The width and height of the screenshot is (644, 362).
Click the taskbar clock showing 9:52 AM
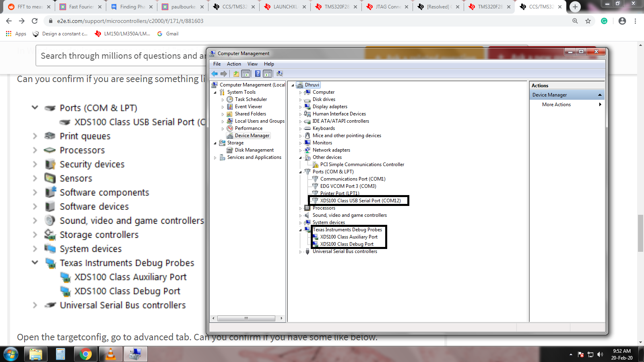[621, 354]
